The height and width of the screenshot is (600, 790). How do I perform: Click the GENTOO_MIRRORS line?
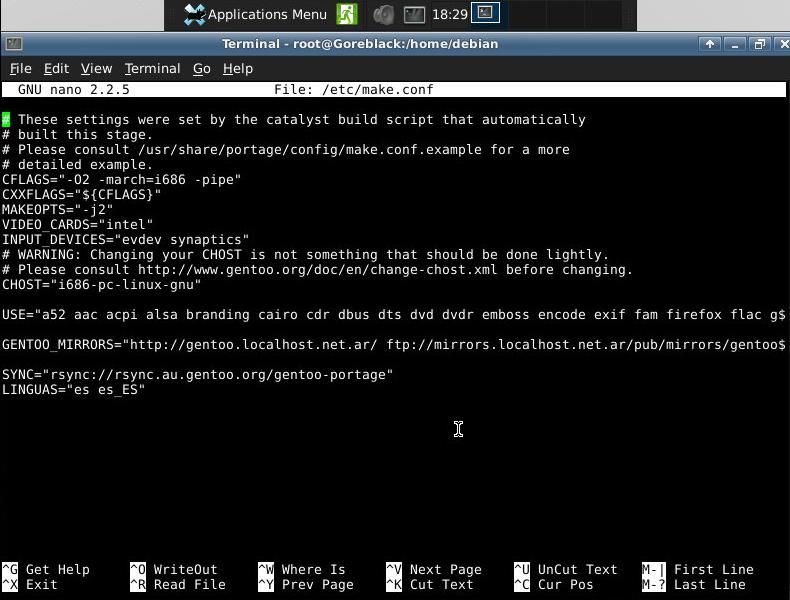point(394,345)
